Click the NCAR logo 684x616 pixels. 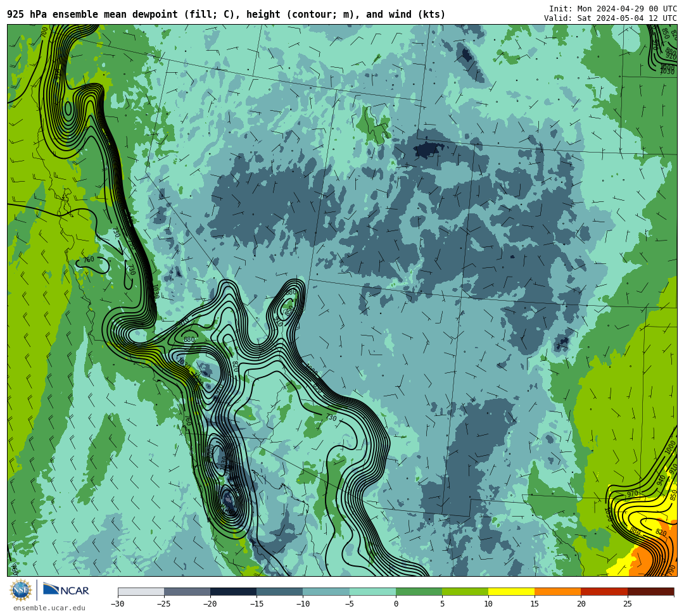66,589
